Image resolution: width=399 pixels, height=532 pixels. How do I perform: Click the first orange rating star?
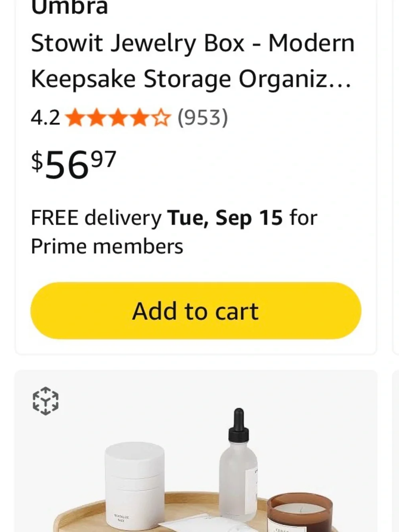(75, 118)
